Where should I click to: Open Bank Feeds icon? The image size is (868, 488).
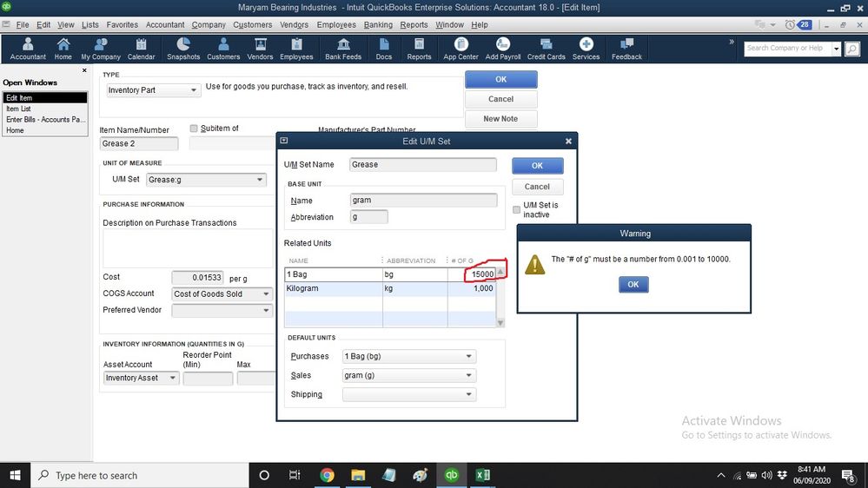(343, 49)
